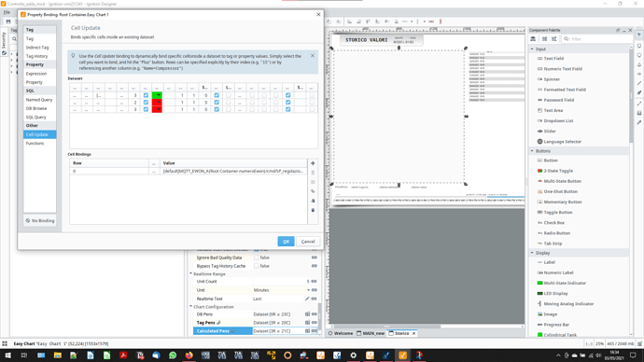The width and height of the screenshot is (644, 362).
Task: Uncheck the first row's dataset checkbox
Action: [x=146, y=95]
